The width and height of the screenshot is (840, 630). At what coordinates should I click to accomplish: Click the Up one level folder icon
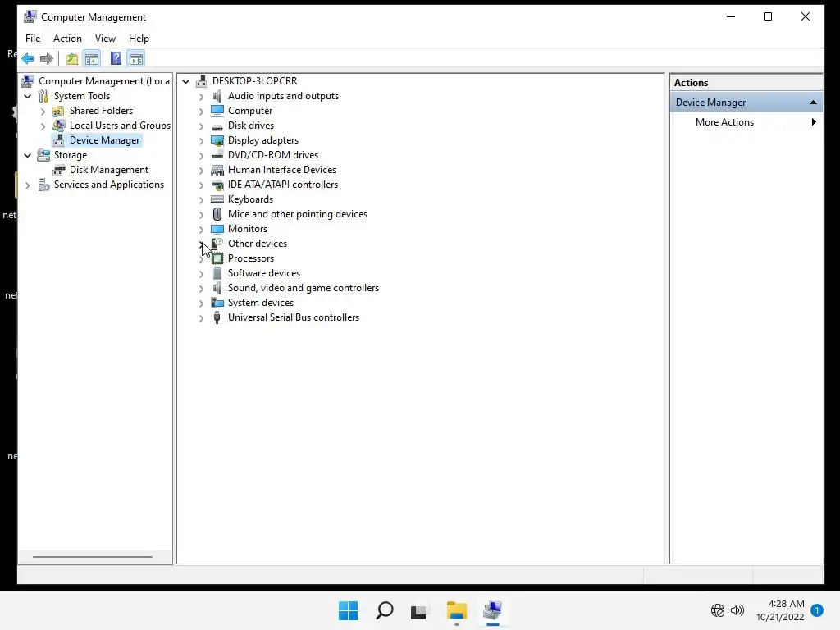[x=72, y=58]
